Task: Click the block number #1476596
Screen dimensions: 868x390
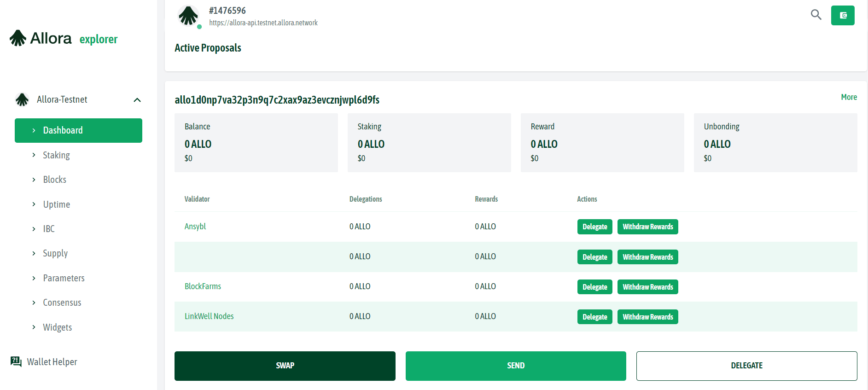Action: [x=227, y=10]
